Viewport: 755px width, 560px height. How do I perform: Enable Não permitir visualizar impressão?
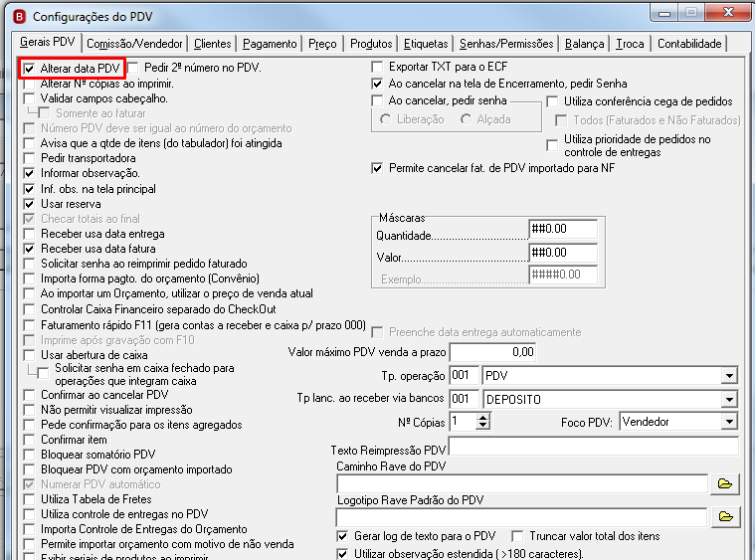click(x=30, y=410)
